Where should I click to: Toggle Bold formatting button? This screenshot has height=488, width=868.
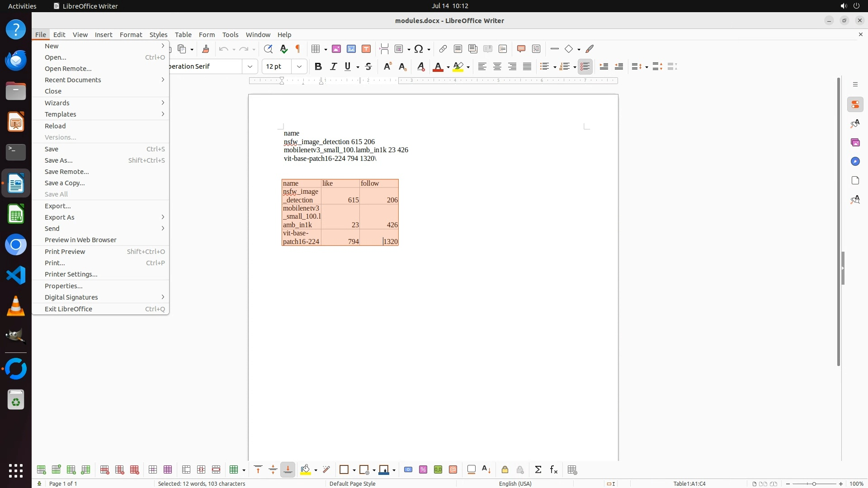click(318, 66)
